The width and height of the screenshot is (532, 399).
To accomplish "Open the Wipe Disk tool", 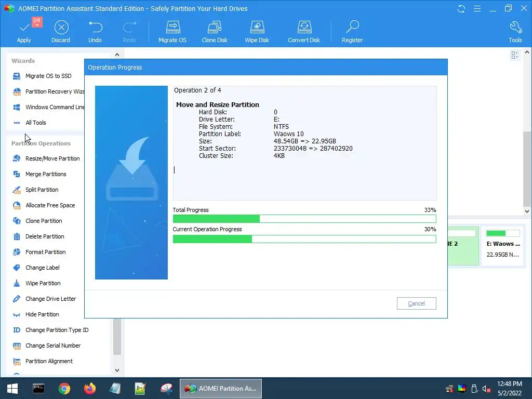I will click(257, 32).
